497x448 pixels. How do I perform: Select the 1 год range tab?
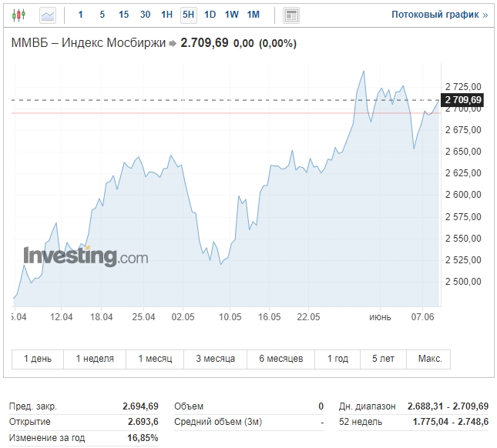pyautogui.click(x=337, y=359)
